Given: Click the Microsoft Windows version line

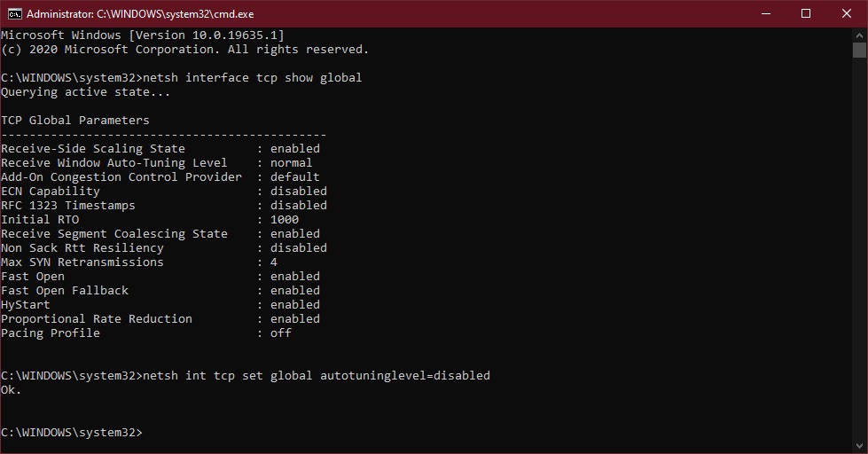Looking at the screenshot, I should 142,35.
